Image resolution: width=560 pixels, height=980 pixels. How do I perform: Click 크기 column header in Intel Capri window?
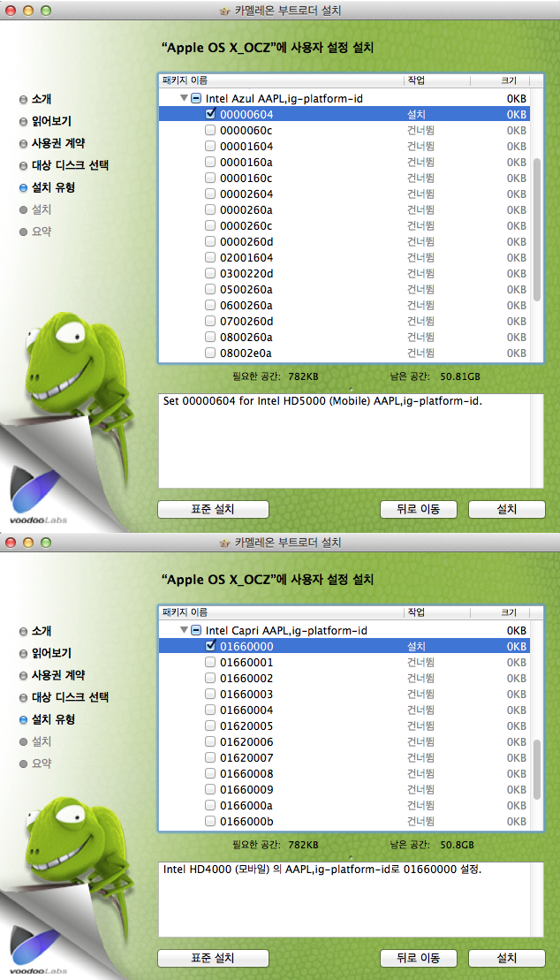click(499, 612)
